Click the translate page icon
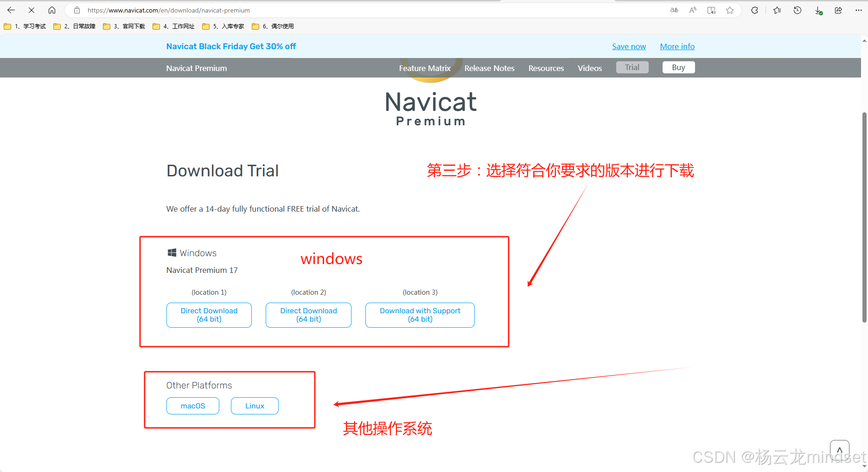Viewport: 868px width, 472px height. (674, 10)
